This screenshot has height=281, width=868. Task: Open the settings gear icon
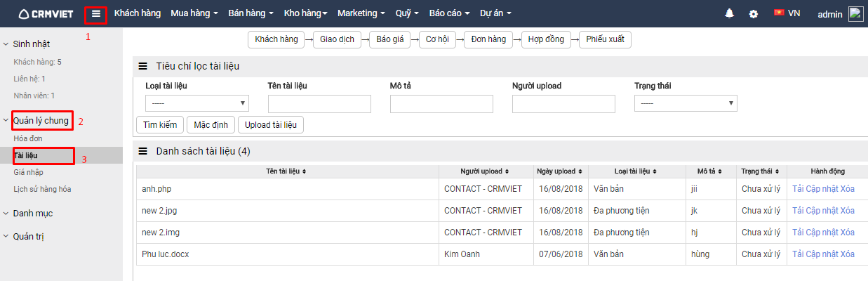pyautogui.click(x=754, y=13)
